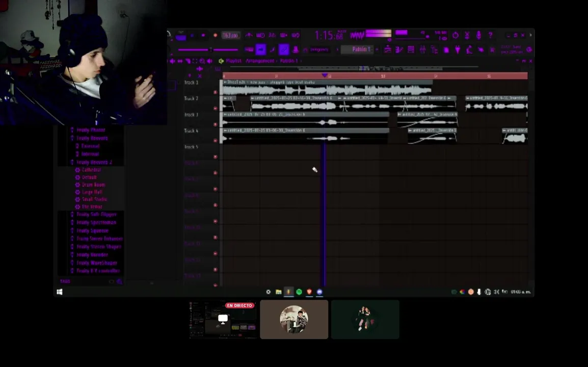Mute Track 1 using its dot

point(215,92)
